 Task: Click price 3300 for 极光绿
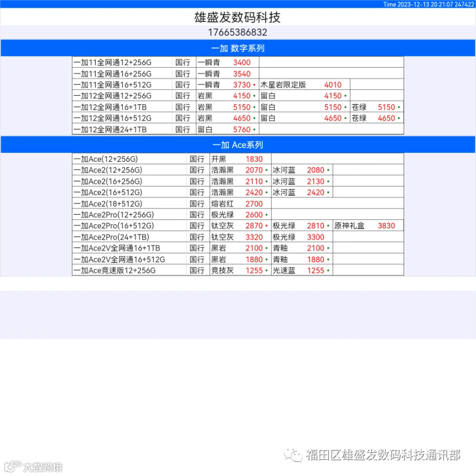click(x=315, y=237)
